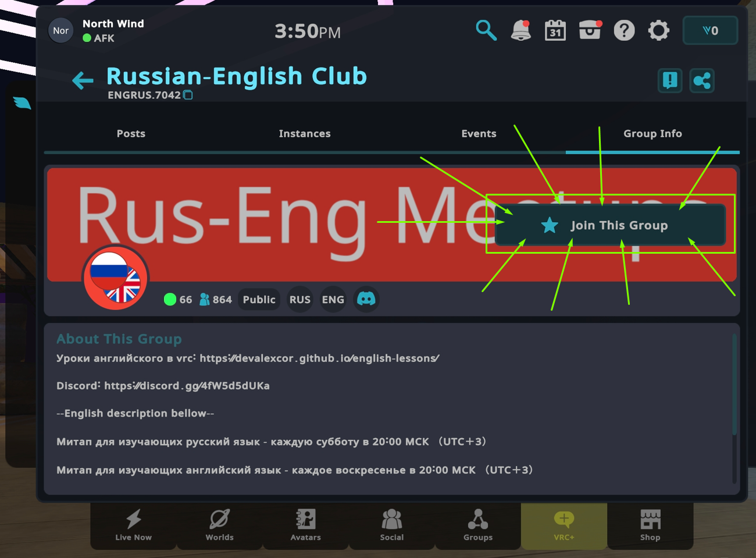
Task: Click the english-lessons github URL text
Action: click(x=319, y=358)
